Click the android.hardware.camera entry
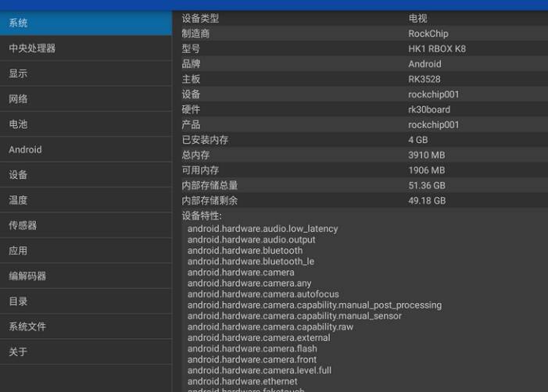Image resolution: width=548 pixels, height=392 pixels. (x=241, y=273)
